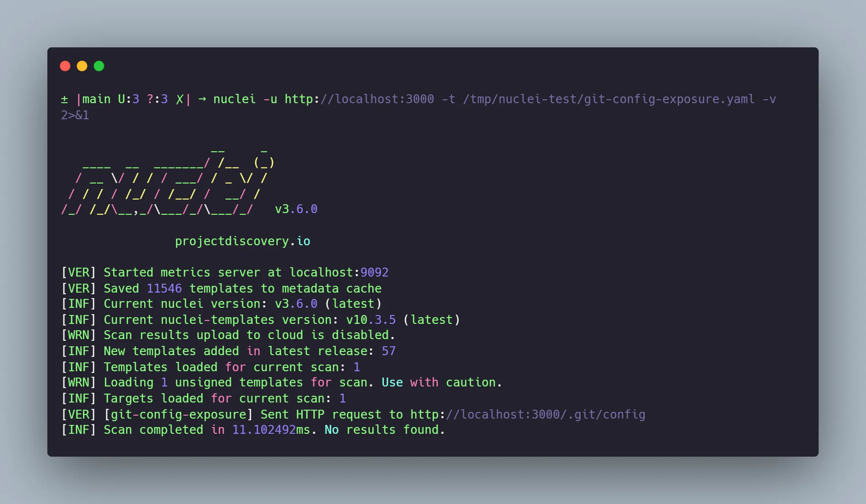Click the [git-config-exposure] template tag
The image size is (866, 504).
178,414
